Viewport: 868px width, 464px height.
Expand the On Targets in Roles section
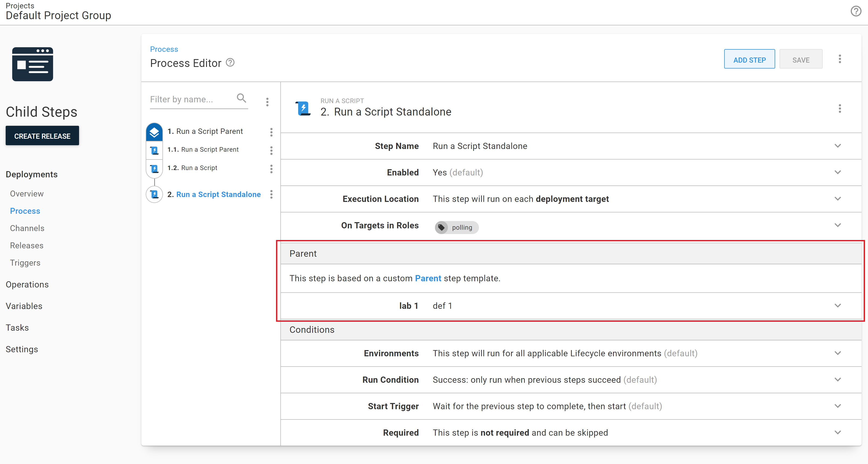[838, 225]
